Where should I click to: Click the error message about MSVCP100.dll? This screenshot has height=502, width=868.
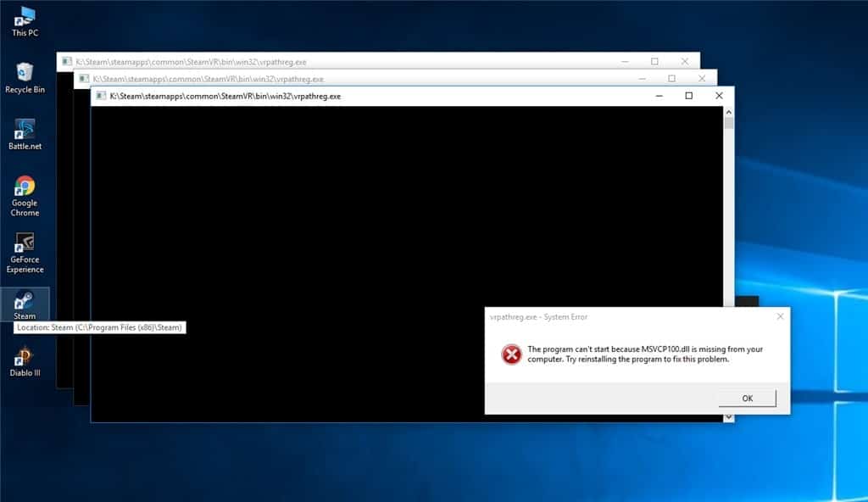(x=645, y=354)
